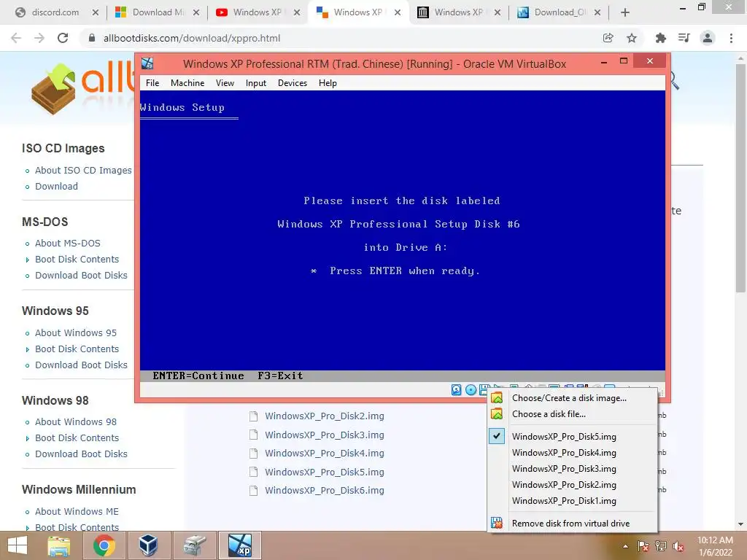747x560 pixels.
Task: Toggle the checked WindowsXP_Pro_Disk5.img menu entry
Action: pos(573,437)
